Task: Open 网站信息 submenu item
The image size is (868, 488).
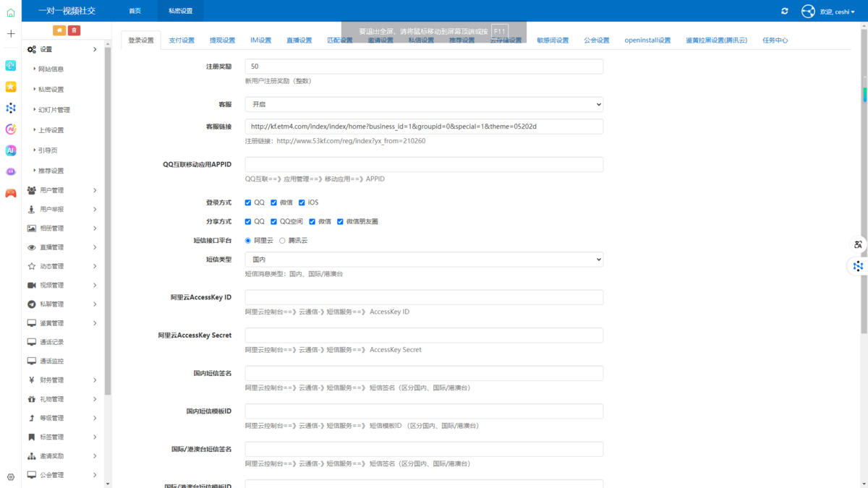Action: tap(51, 69)
